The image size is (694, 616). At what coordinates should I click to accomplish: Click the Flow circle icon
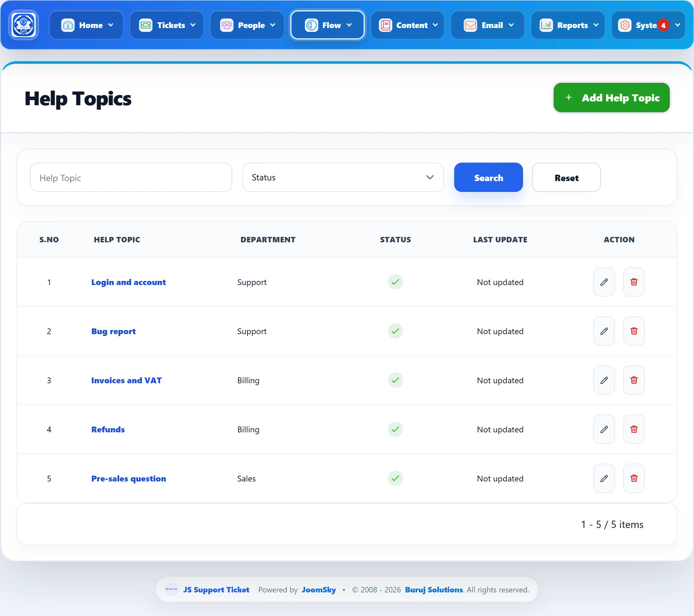tap(311, 25)
